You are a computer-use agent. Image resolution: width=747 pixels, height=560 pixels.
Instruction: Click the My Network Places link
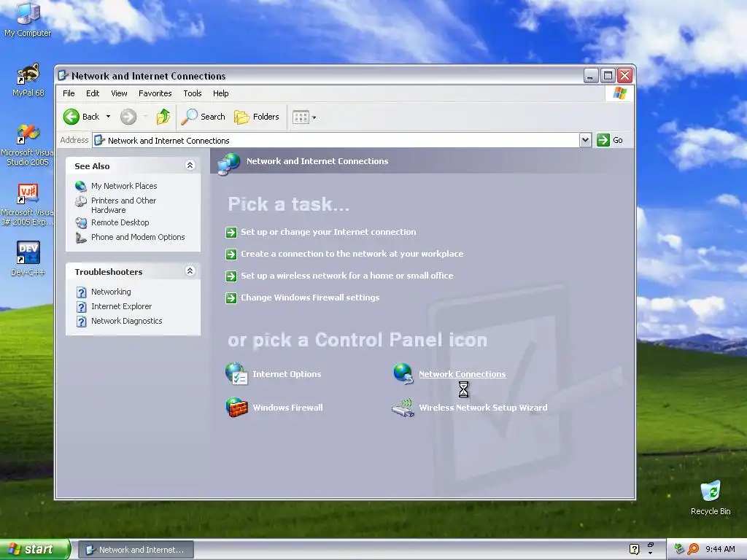124,186
